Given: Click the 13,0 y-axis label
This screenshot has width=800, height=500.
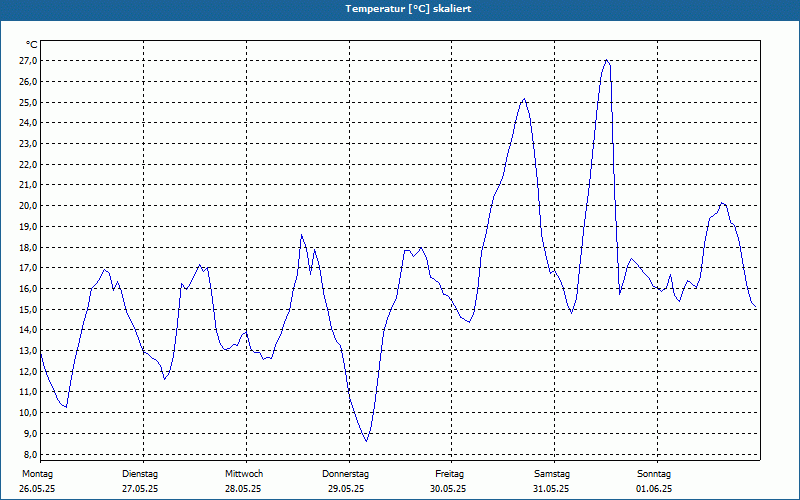Looking at the screenshot, I should (x=28, y=351).
